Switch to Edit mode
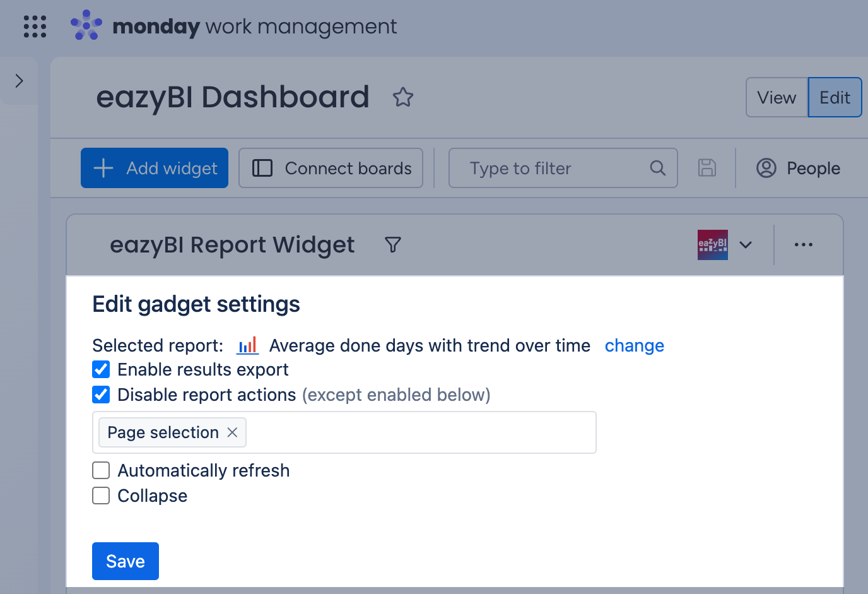Viewport: 868px width, 594px height. [835, 97]
